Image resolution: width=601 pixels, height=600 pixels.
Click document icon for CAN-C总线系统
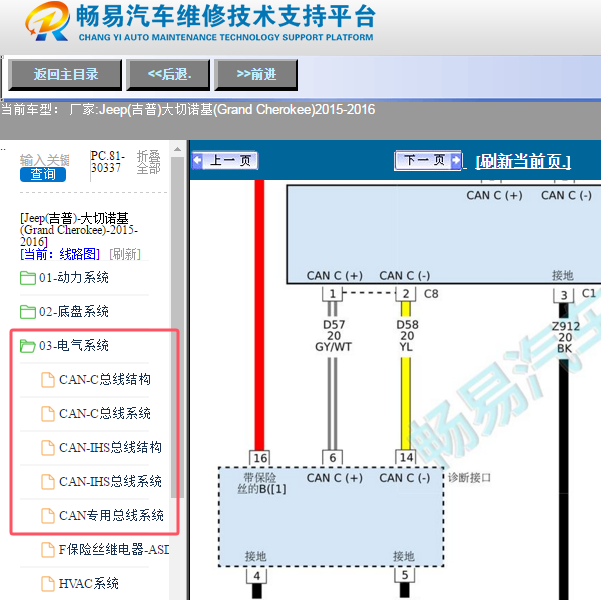point(48,414)
